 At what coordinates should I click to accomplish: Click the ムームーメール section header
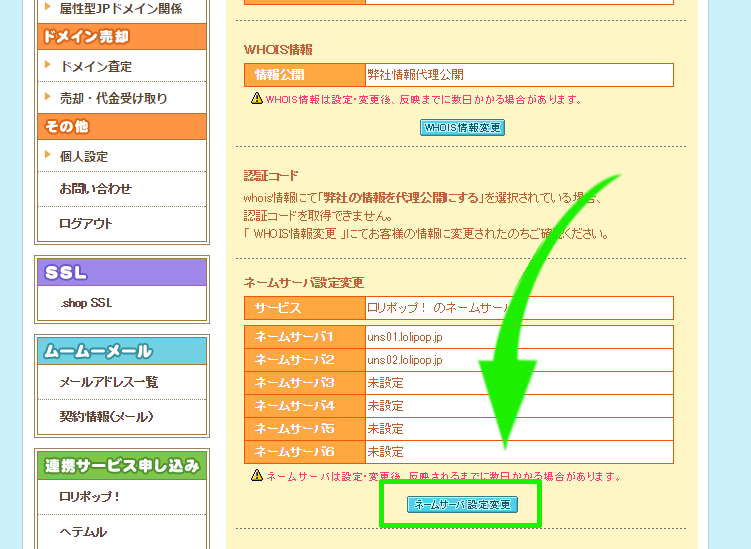click(121, 351)
